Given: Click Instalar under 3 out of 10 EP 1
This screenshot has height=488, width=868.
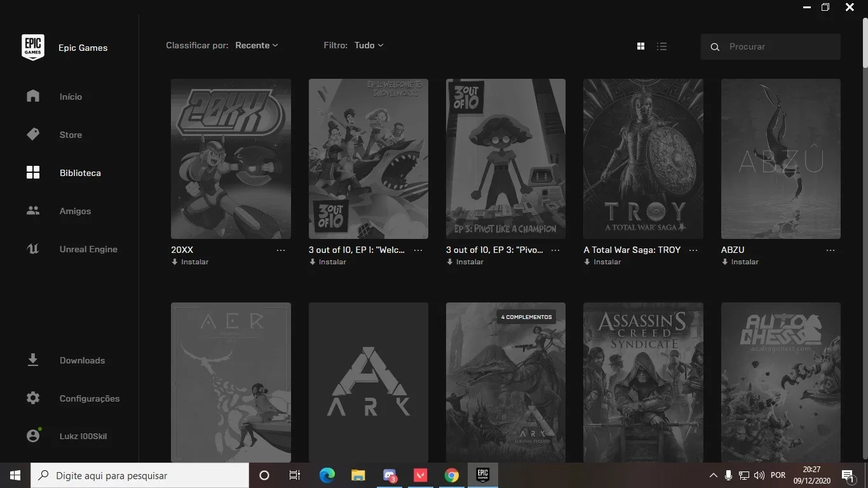Looking at the screenshot, I should [327, 262].
